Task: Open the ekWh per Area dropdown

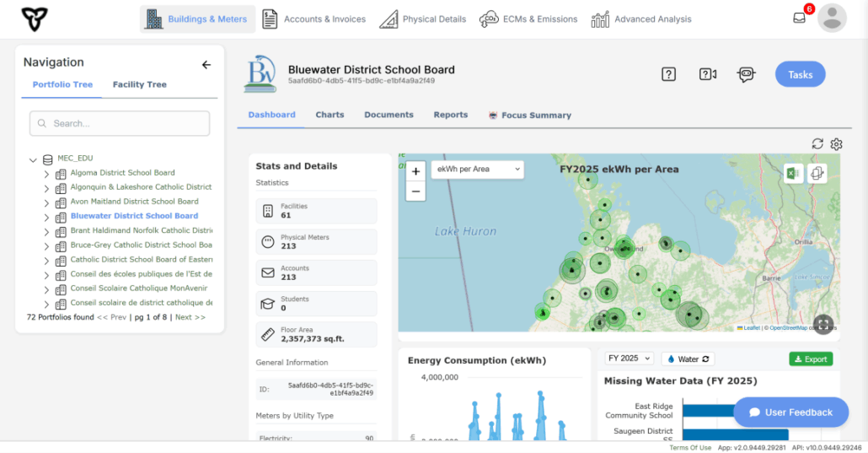Action: (477, 170)
